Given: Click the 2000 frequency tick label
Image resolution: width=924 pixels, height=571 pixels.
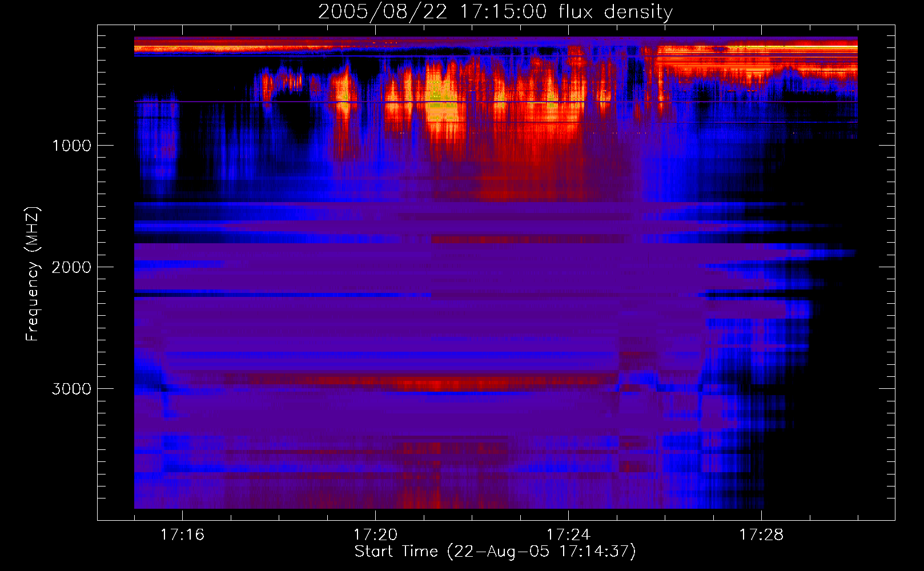Looking at the screenshot, I should click(x=71, y=267).
